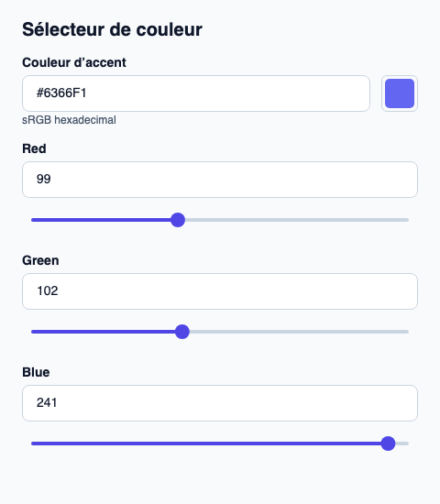The width and height of the screenshot is (440, 504).
Task: Focus the Red value field showing 99
Action: (x=220, y=180)
